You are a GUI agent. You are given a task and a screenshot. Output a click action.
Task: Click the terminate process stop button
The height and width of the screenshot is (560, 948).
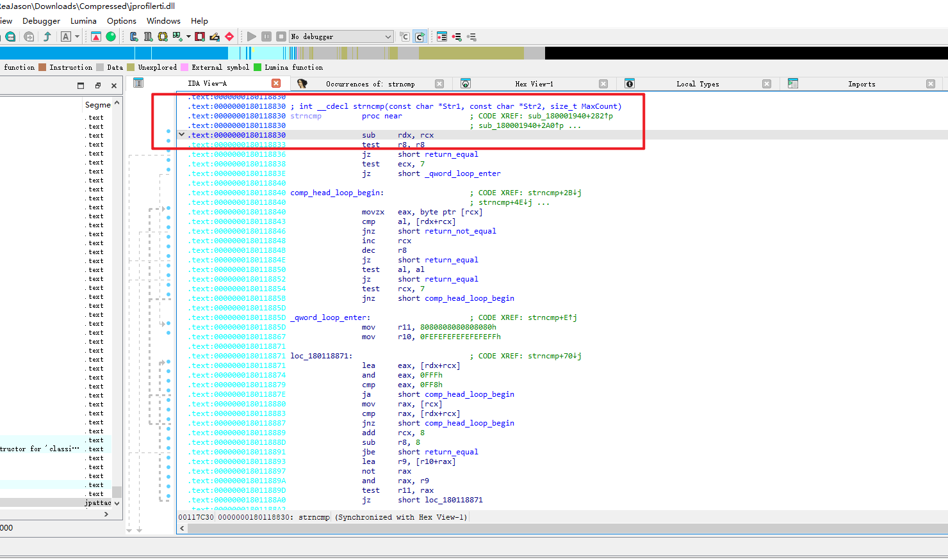(281, 36)
